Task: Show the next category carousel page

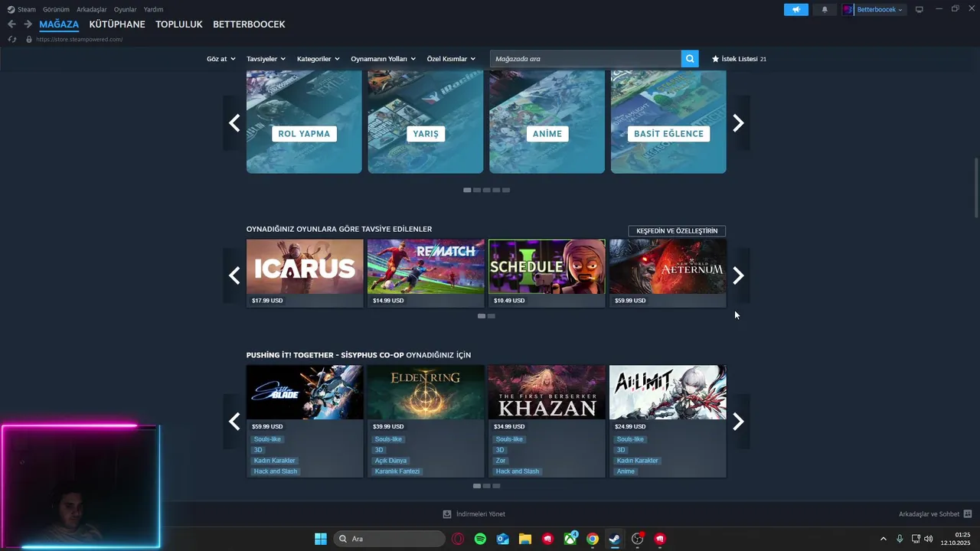Action: [738, 122]
